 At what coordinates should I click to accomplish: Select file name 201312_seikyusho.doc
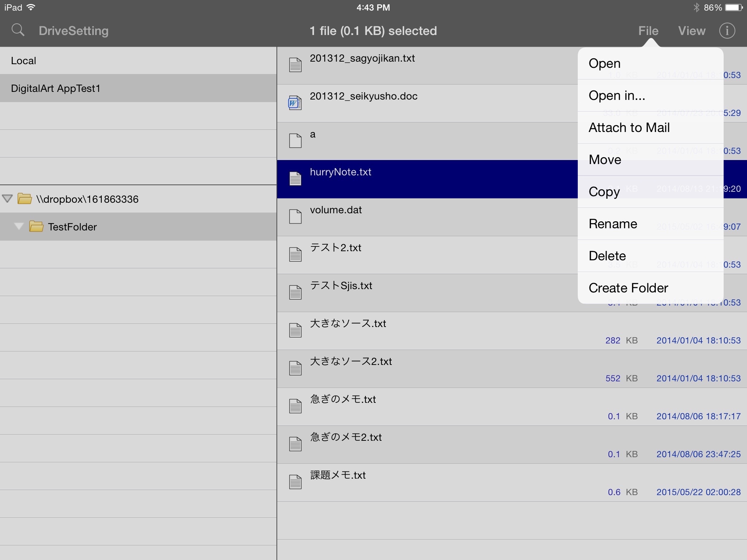pos(364,96)
